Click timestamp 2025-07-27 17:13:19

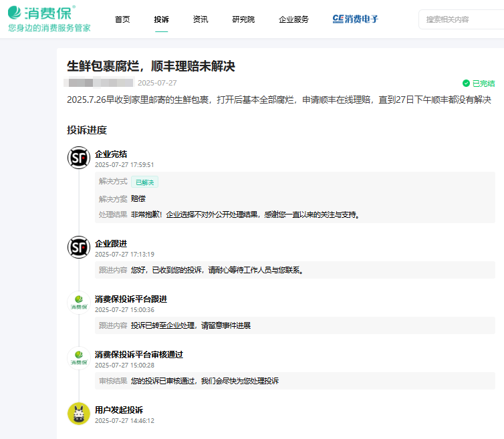pyautogui.click(x=124, y=254)
